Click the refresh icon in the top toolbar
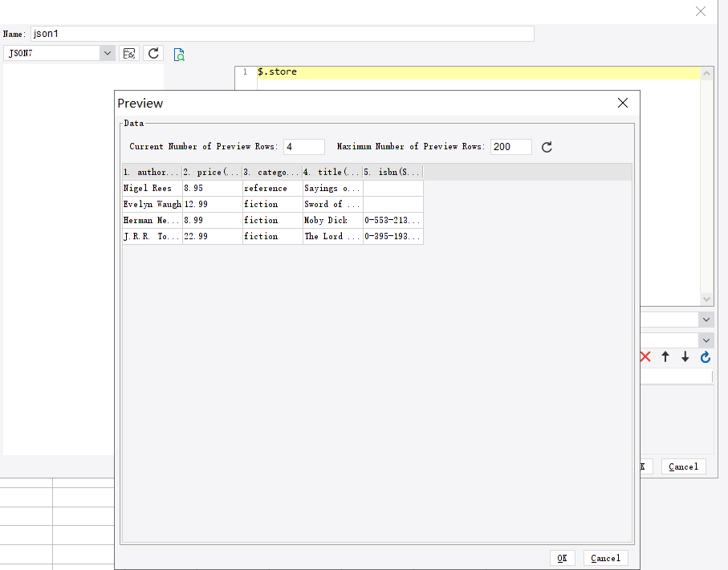Viewport: 728px width, 570px height. pyautogui.click(x=153, y=52)
